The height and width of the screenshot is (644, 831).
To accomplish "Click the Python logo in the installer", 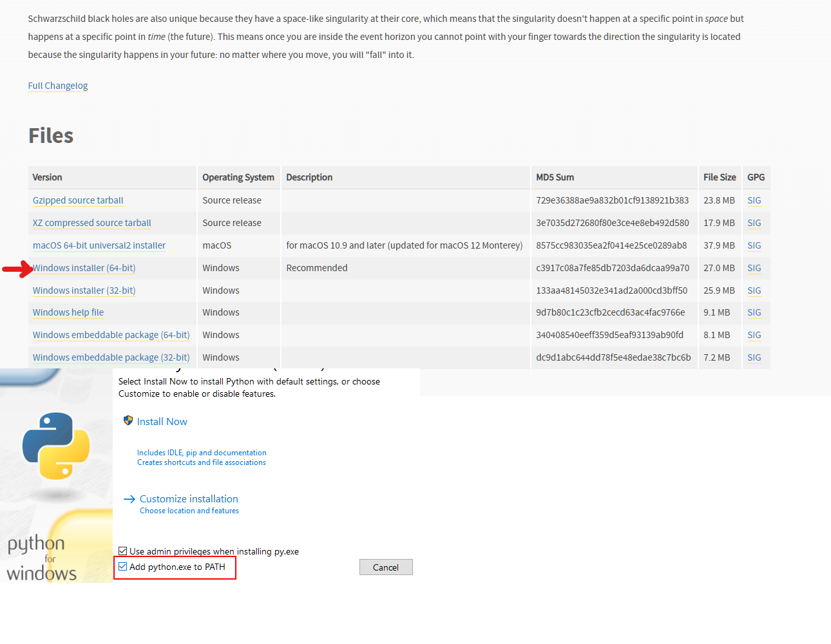I will (x=56, y=446).
